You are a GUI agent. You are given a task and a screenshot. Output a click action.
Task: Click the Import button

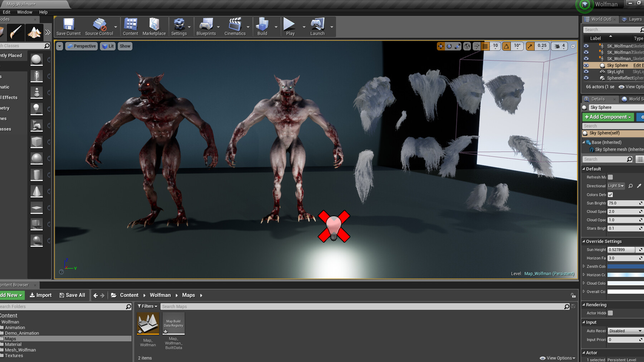click(x=40, y=295)
